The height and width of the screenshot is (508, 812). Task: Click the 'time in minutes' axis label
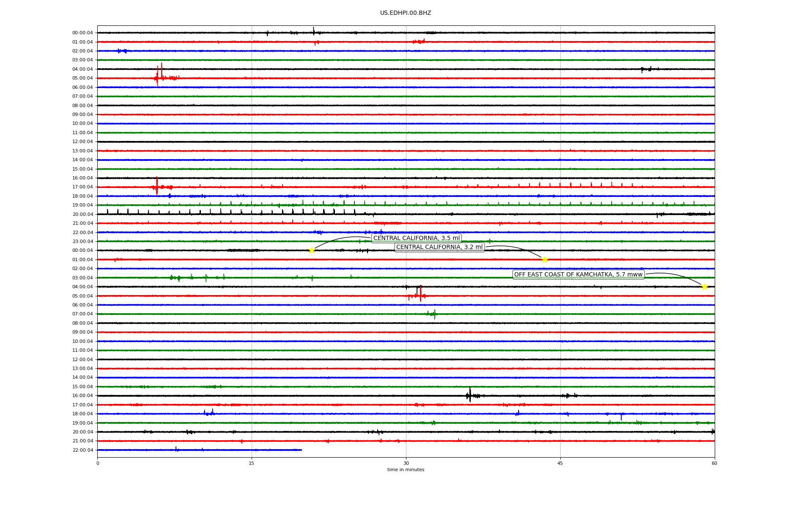[406, 469]
